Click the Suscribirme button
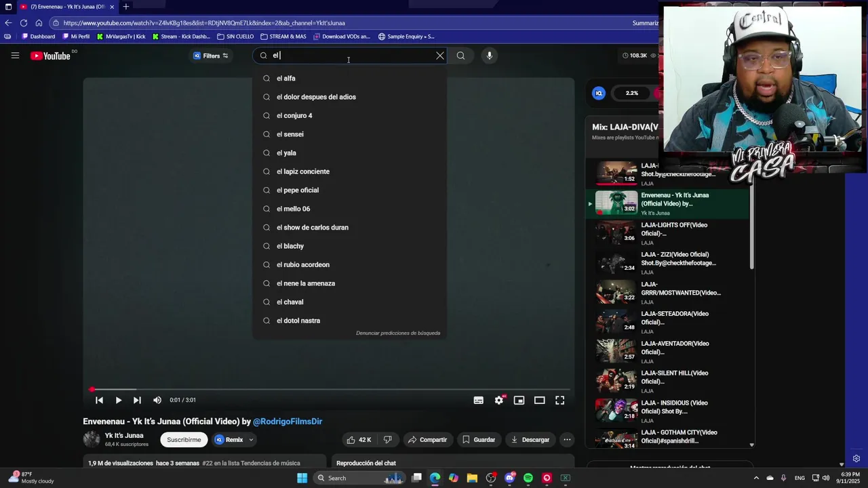Viewport: 868px width, 488px height. [184, 439]
